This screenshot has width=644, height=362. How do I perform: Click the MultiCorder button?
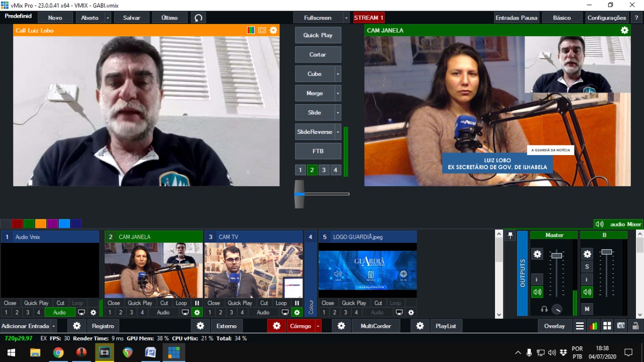375,326
